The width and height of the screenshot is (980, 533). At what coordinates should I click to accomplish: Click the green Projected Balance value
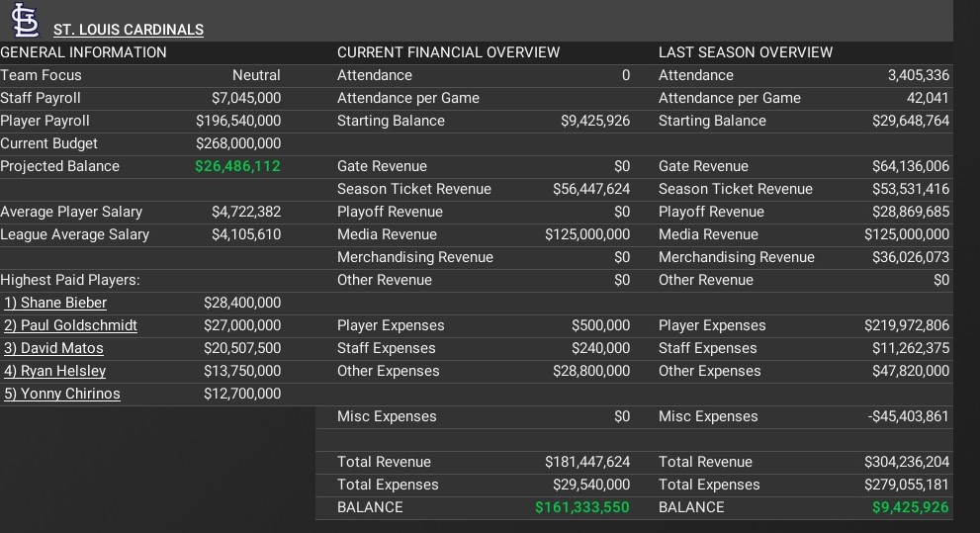pyautogui.click(x=237, y=166)
